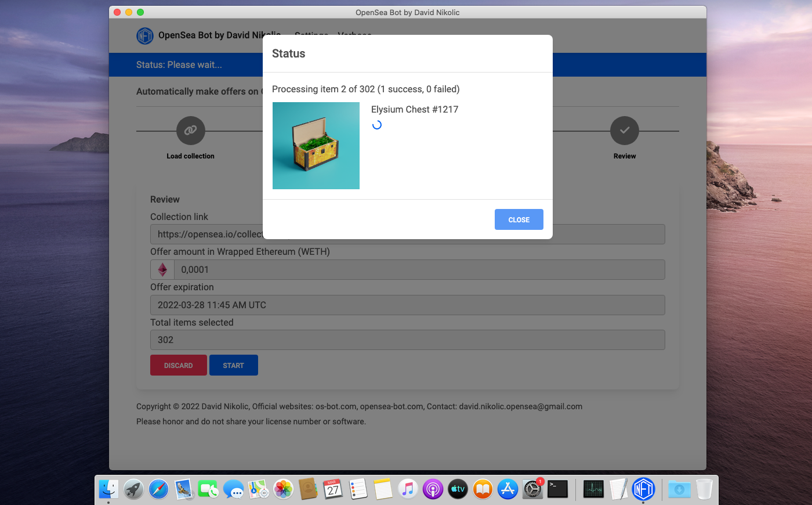
Task: Click the Ethereum diamond icon beside offer amount
Action: (162, 269)
